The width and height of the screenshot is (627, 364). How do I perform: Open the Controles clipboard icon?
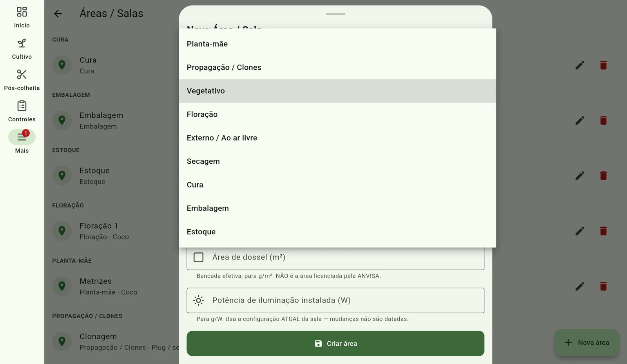coord(22,106)
